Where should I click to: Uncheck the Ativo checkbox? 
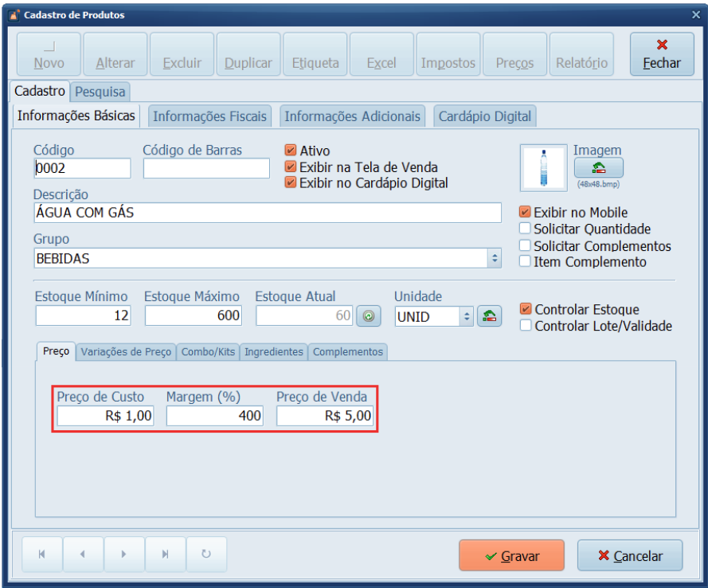click(291, 150)
